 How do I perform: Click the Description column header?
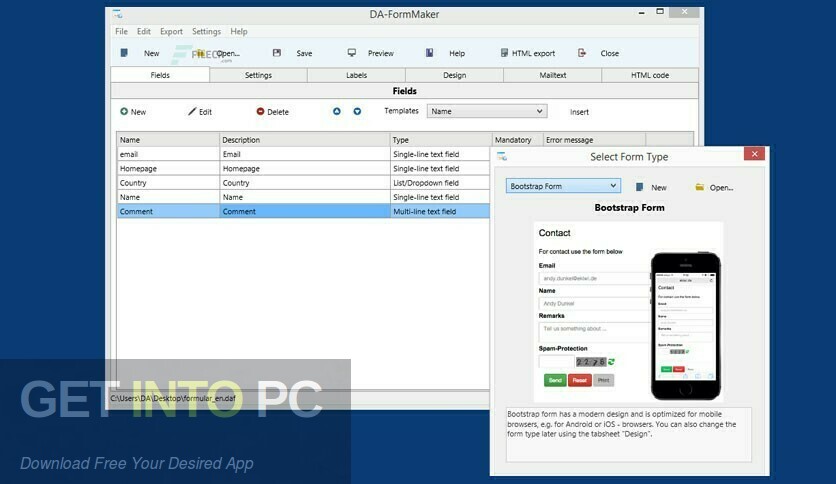click(304, 140)
